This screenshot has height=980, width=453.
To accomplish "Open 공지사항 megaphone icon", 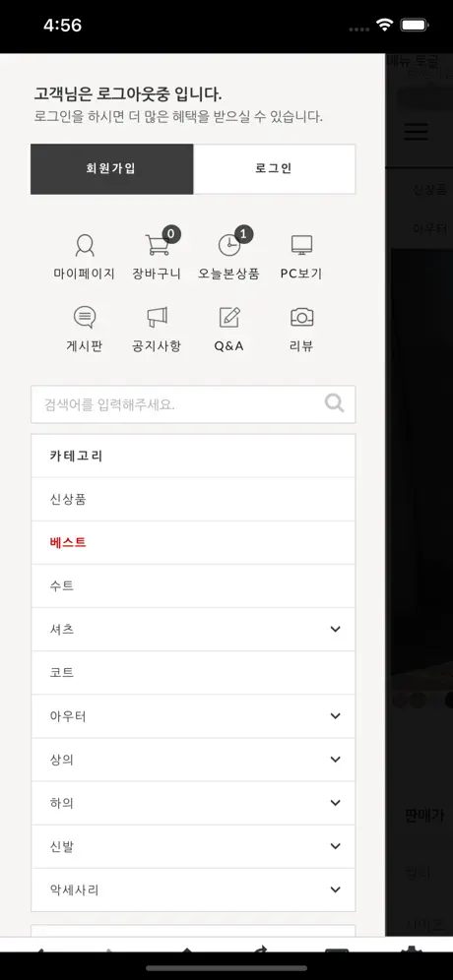I will point(157,317).
